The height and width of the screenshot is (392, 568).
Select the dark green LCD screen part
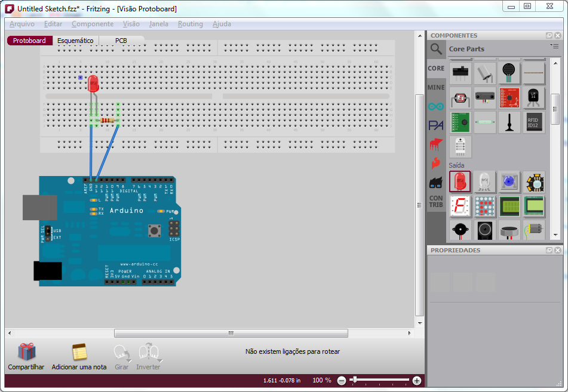(x=509, y=206)
